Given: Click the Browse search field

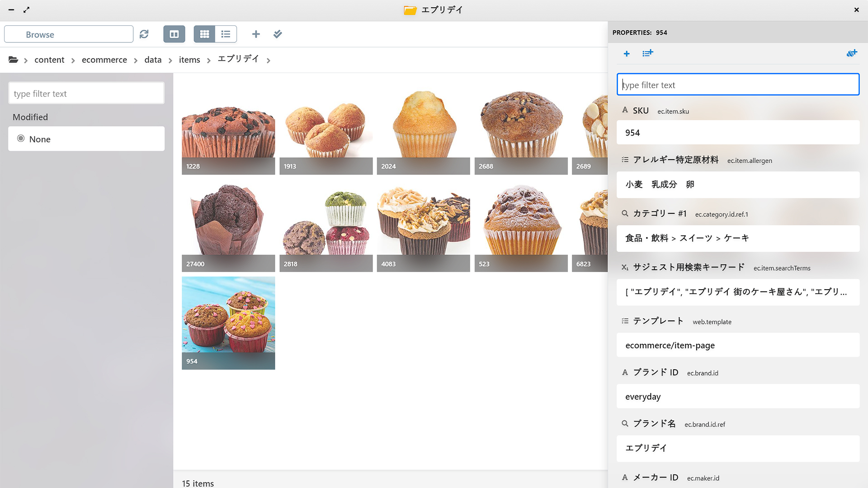Looking at the screenshot, I should point(69,34).
